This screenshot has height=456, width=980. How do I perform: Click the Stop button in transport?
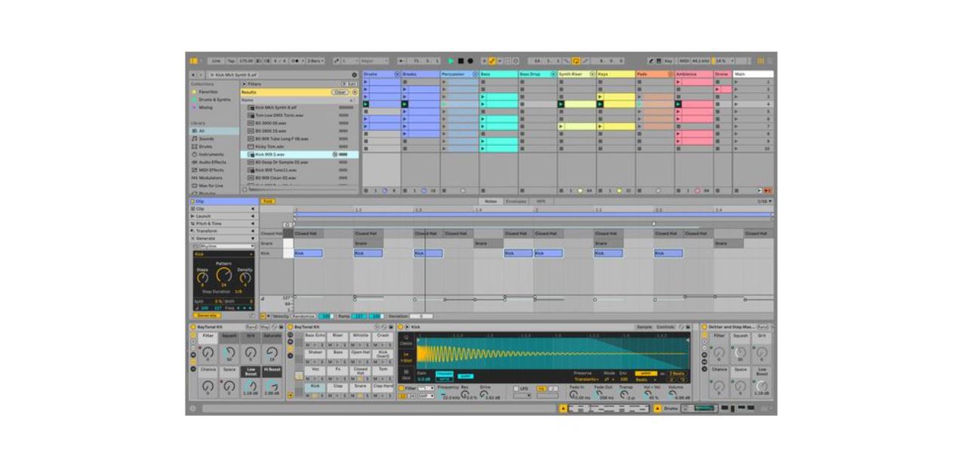pos(460,60)
